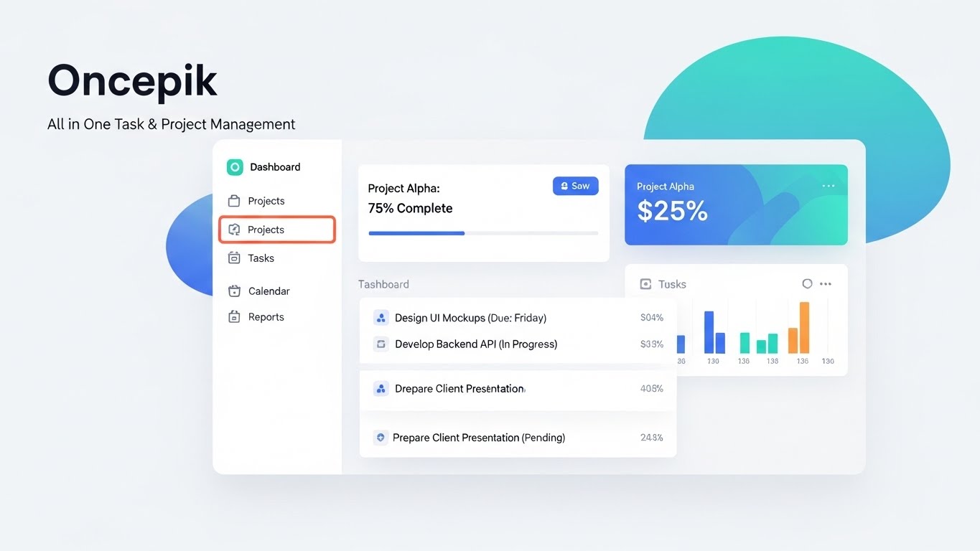Select the teal Dashboard app icon
The height and width of the screenshot is (551, 980).
click(x=234, y=166)
